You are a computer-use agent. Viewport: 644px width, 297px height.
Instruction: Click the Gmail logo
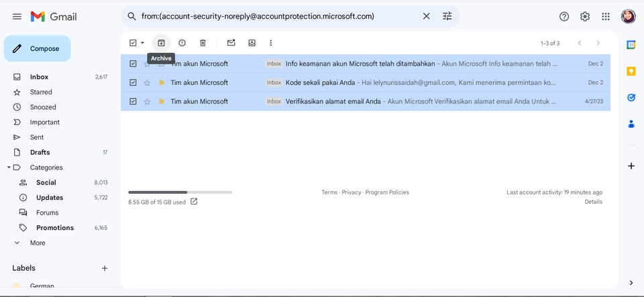[54, 16]
